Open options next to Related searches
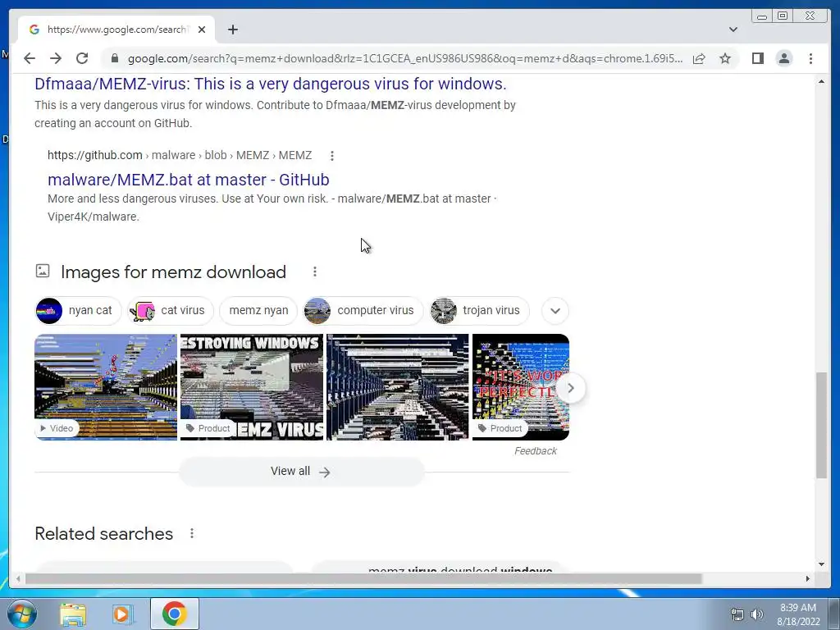Image resolution: width=840 pixels, height=630 pixels. click(192, 533)
